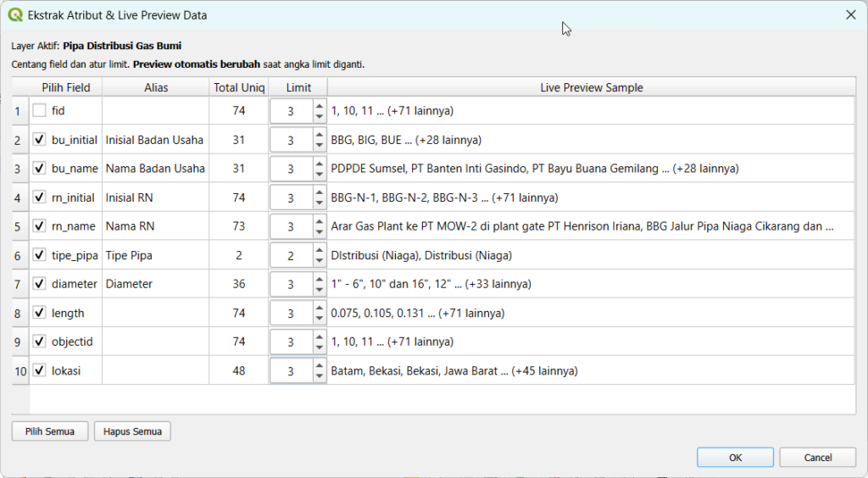Decrease limit for bu_name using down arrow

click(319, 175)
